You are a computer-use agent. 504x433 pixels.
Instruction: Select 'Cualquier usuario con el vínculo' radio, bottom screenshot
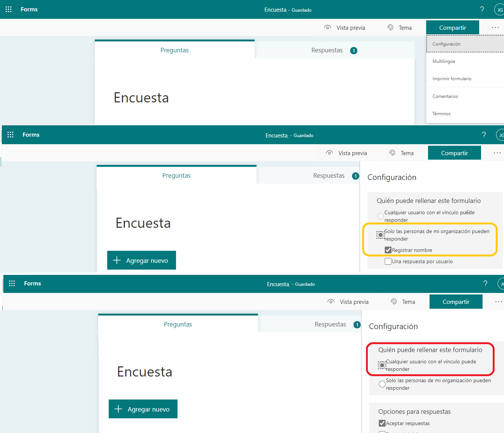(x=382, y=365)
